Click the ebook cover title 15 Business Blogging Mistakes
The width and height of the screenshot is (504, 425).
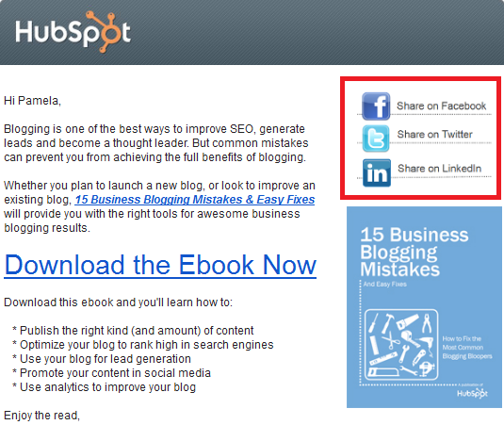[414, 252]
